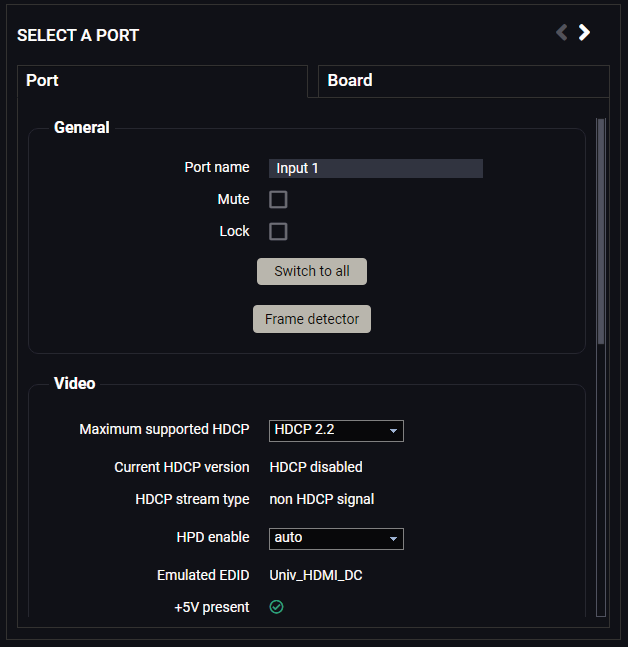
Task: Enable the Lock checkbox
Action: pos(278,231)
